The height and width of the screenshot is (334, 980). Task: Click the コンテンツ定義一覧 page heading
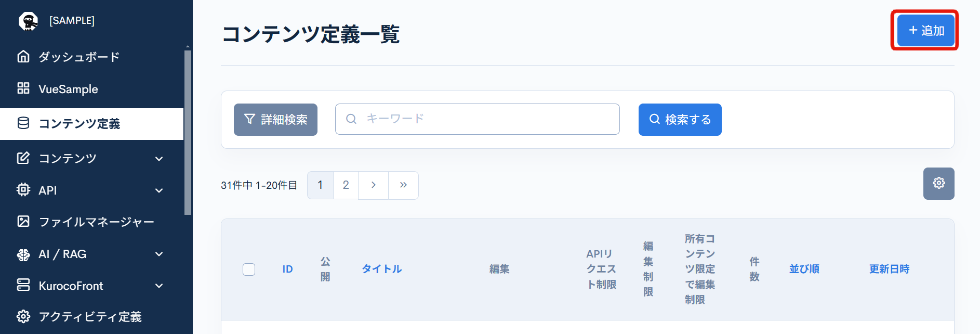310,34
